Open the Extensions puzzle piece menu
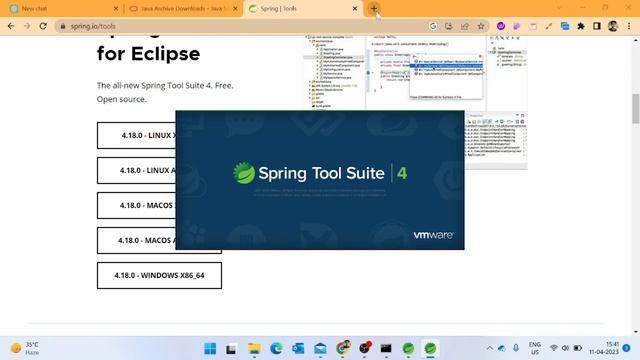 point(581,26)
